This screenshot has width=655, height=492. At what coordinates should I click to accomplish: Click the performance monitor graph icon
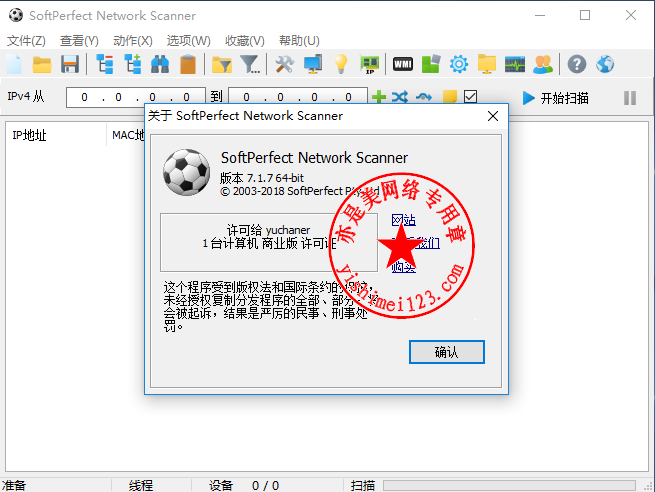[x=515, y=65]
